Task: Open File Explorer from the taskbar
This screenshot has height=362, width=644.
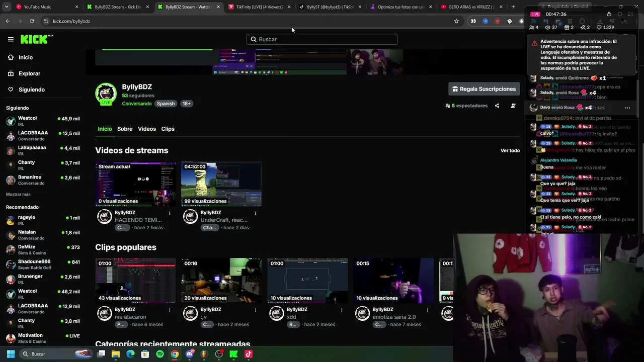Action: (116, 354)
